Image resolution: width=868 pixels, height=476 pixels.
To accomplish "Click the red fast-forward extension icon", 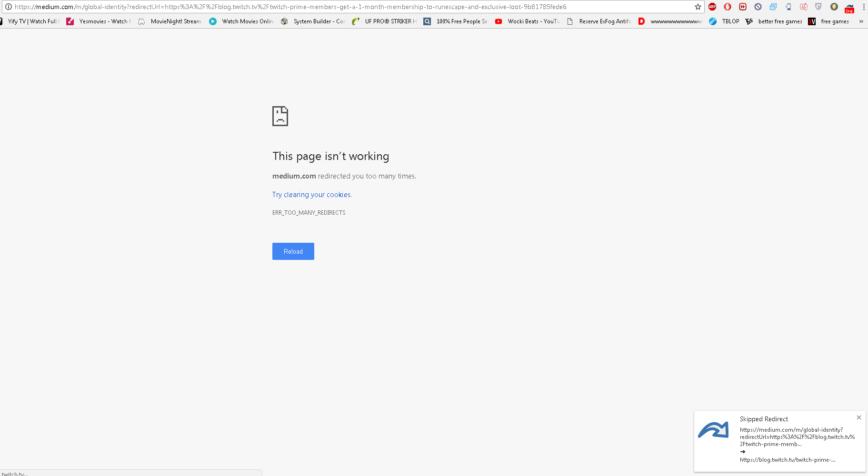I will point(743,7).
